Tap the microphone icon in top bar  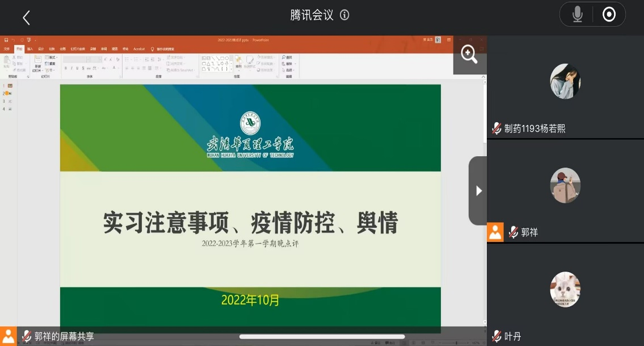tap(578, 14)
